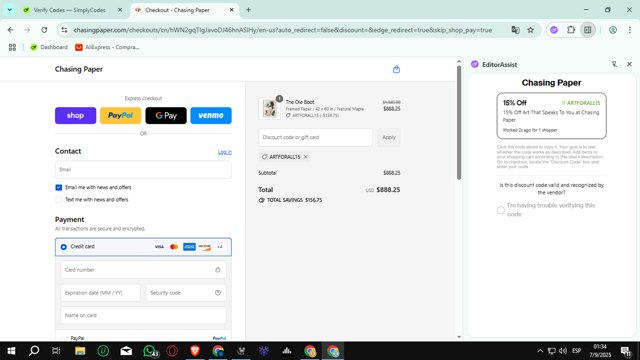This screenshot has width=640, height=360.
Task: Open the Extensions puzzle icon
Action: 571,30
